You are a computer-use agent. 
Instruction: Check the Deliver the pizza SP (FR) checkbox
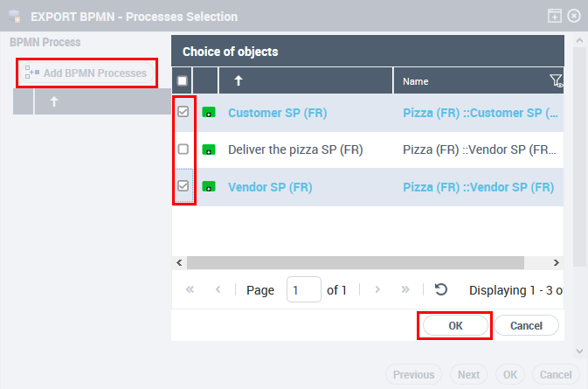[x=183, y=149]
